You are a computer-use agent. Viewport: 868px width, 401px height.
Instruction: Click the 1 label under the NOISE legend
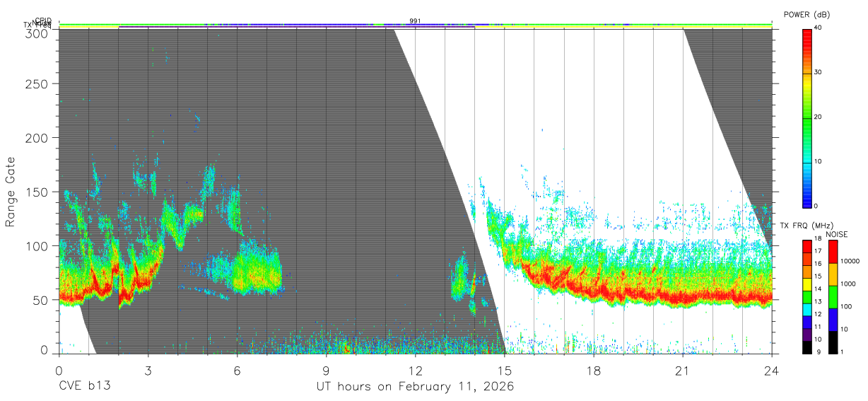[840, 351]
